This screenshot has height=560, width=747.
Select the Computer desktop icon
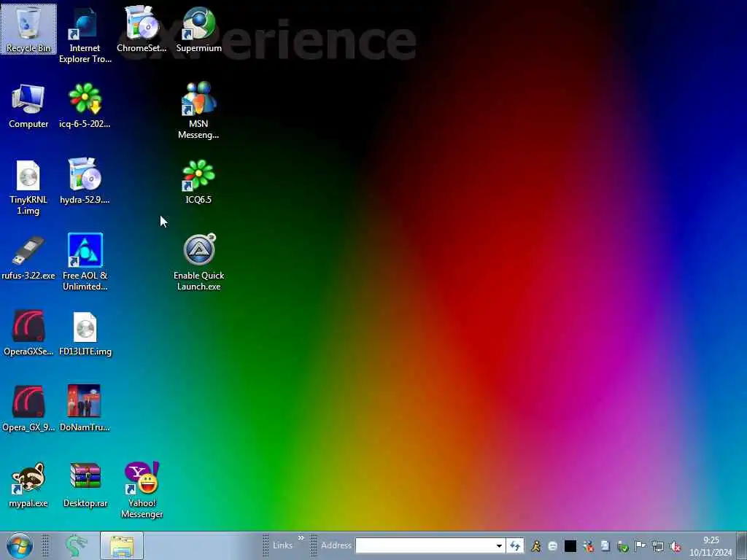[28, 106]
